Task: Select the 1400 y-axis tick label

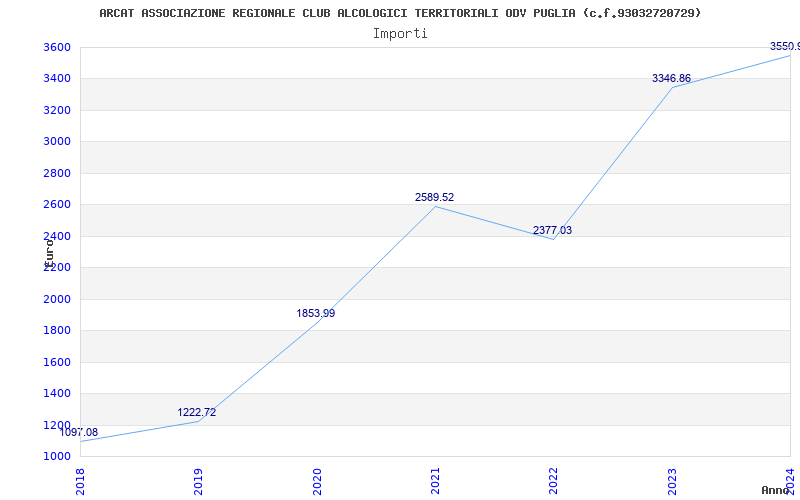Action: coord(57,393)
